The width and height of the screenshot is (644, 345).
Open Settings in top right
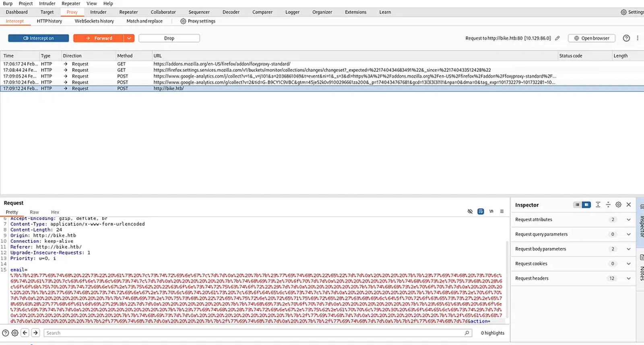point(632,12)
